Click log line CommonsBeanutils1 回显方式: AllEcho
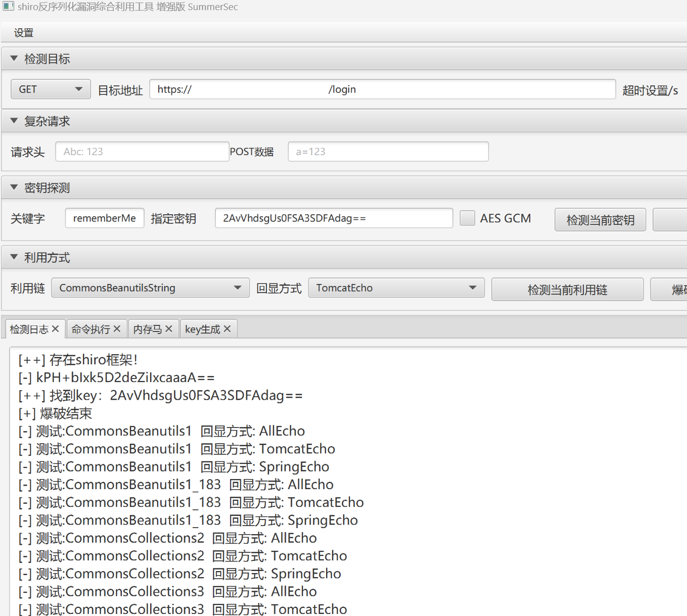This screenshot has height=616, width=687. pyautogui.click(x=161, y=431)
